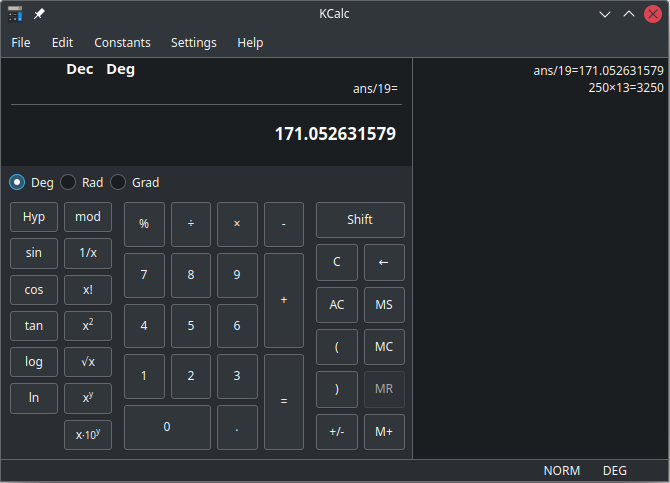Click digit 2 key
670x483 pixels.
191,376
